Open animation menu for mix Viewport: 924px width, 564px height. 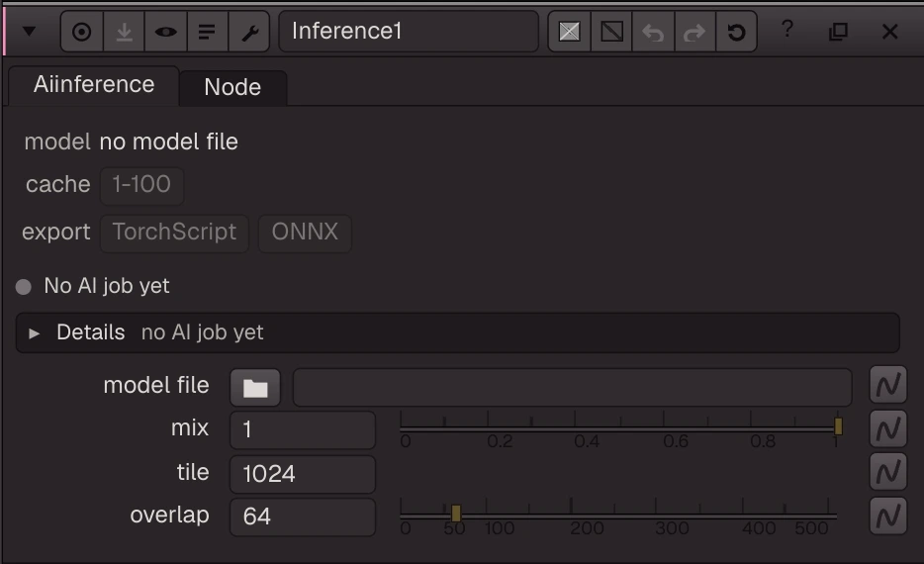click(888, 428)
